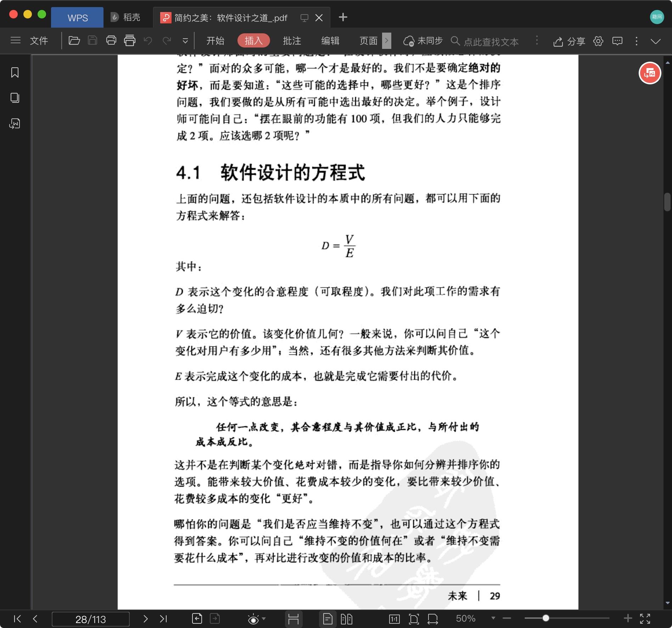Screen dimensions: 672x628
Task: Click the scrollbar up arrow
Action: coord(668,62)
